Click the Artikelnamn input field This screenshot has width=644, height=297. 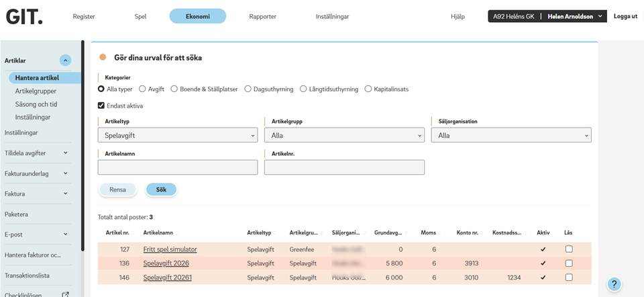(178, 167)
